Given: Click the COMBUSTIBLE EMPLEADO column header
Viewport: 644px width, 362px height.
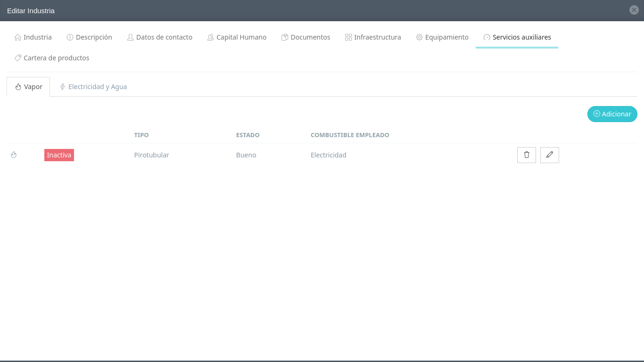Looking at the screenshot, I should (x=349, y=135).
